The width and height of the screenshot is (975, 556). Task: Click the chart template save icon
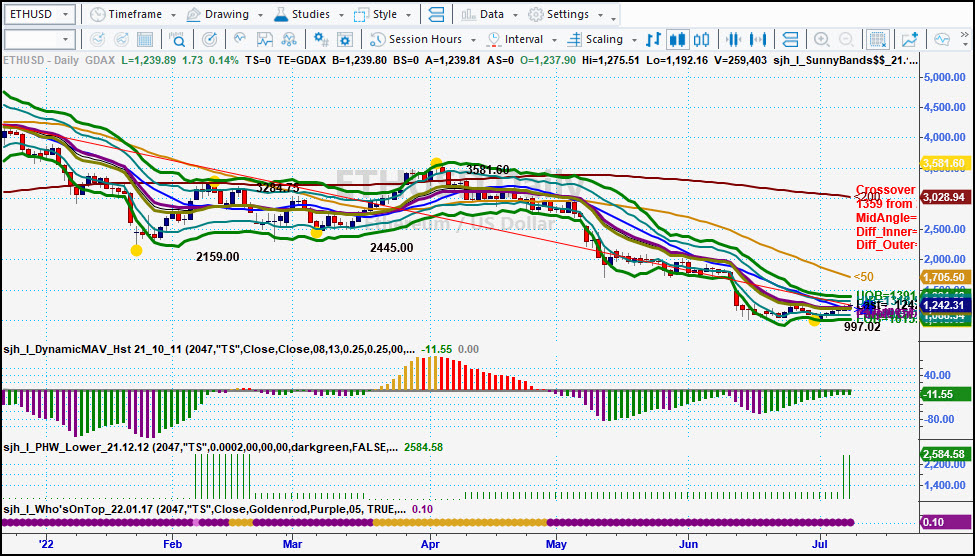[265, 39]
